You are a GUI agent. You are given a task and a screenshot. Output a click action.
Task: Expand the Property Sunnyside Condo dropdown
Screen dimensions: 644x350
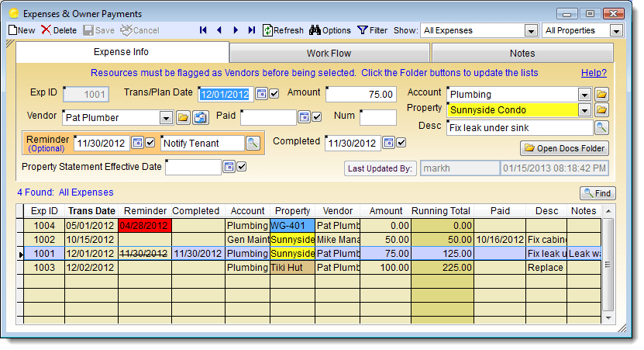pos(584,110)
